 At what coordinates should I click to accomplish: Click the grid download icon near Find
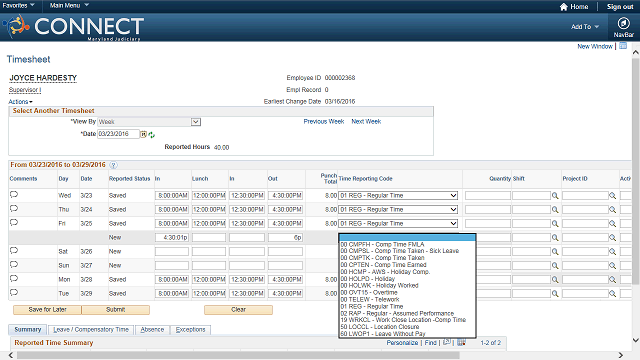click(x=461, y=342)
